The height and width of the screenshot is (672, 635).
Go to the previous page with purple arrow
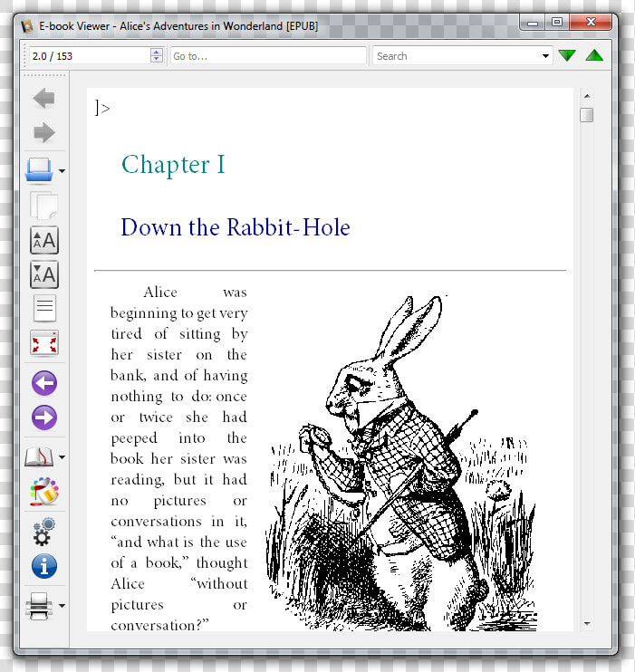44,383
